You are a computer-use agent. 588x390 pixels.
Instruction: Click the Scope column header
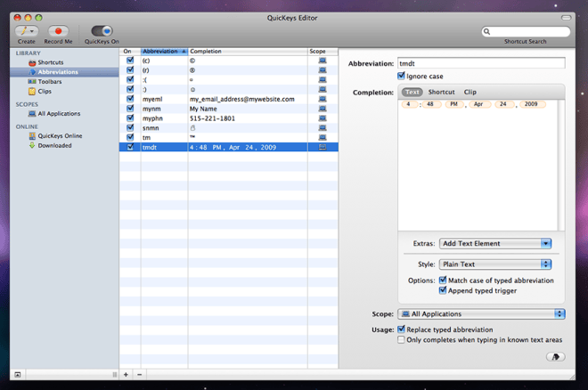click(323, 51)
